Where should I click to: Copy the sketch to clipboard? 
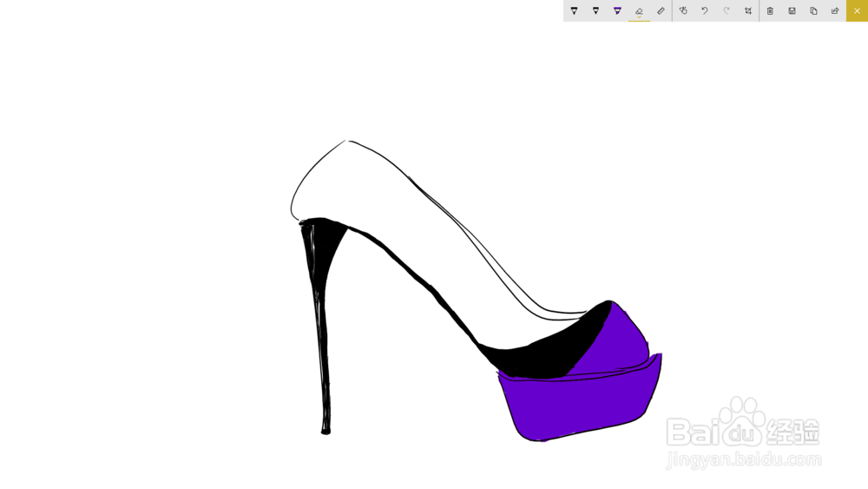(x=814, y=11)
